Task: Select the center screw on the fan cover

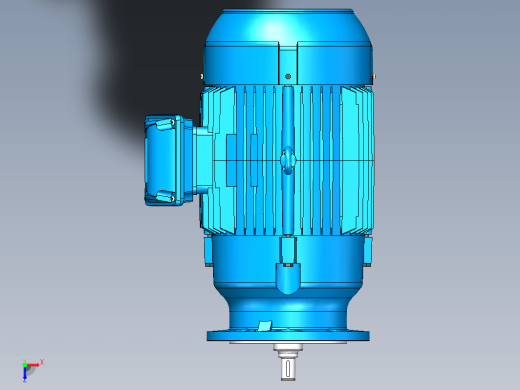Action: (x=288, y=76)
